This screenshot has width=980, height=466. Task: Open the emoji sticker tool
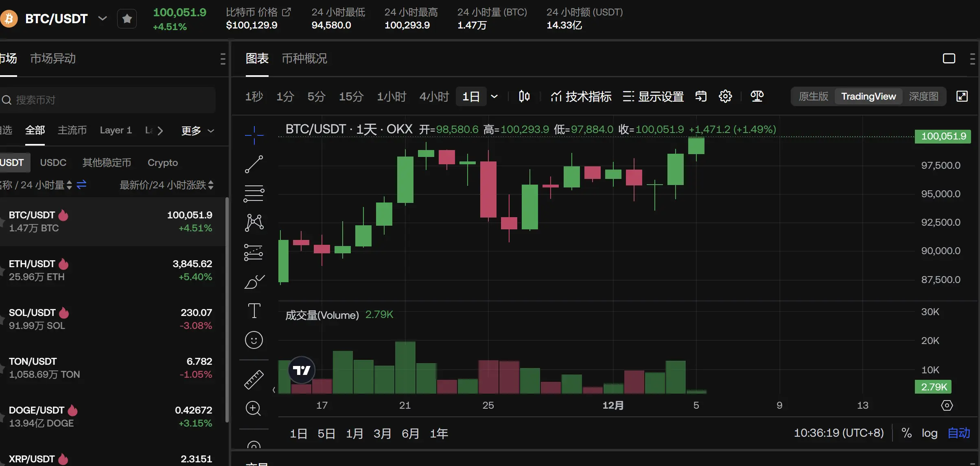point(253,340)
